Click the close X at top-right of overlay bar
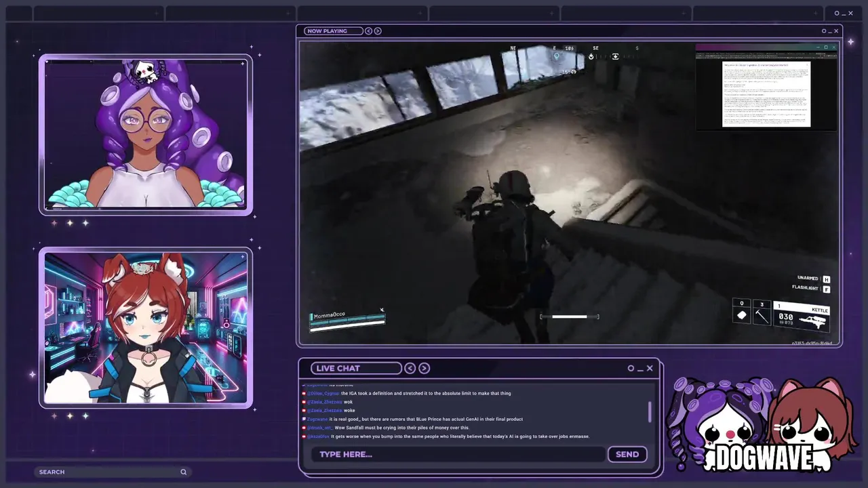 (x=850, y=13)
